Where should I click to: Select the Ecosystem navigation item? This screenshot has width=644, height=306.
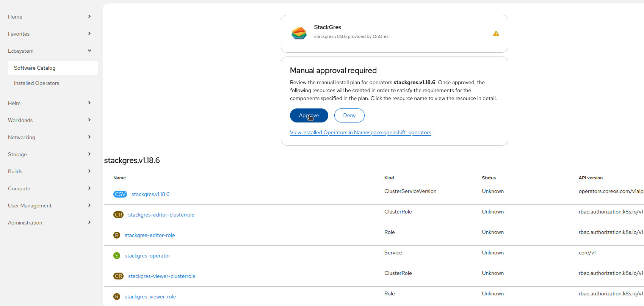[21, 51]
